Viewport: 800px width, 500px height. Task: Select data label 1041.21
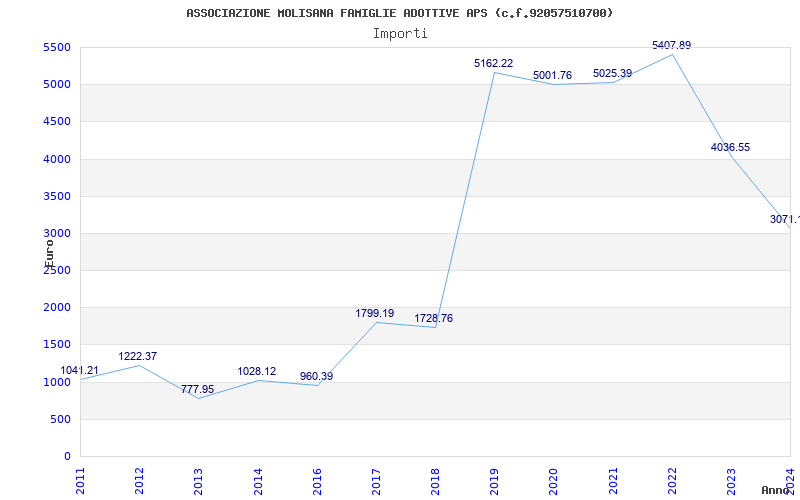pyautogui.click(x=80, y=371)
